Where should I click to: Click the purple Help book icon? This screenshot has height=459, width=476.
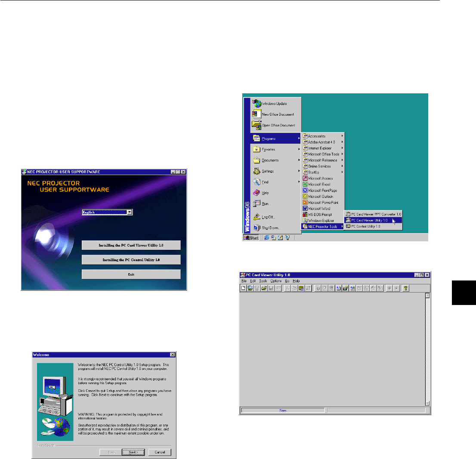click(257, 193)
